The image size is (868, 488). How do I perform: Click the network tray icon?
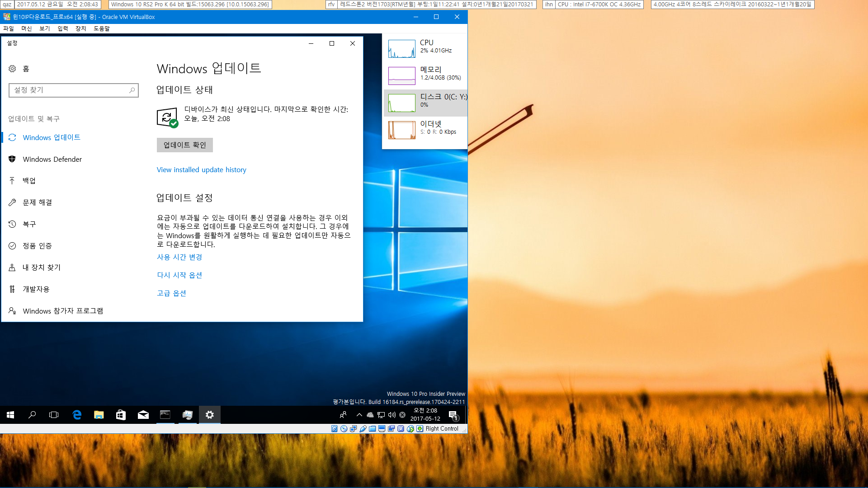click(381, 415)
